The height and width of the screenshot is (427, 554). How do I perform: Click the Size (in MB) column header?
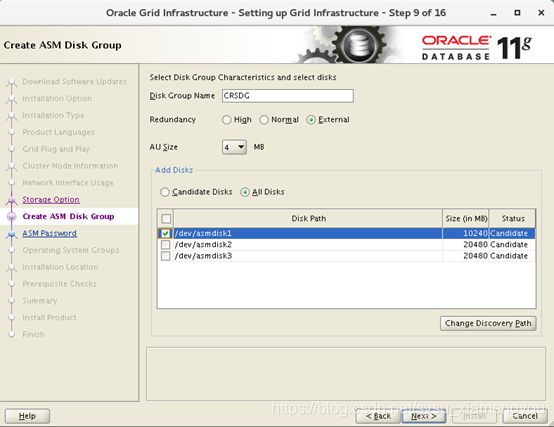point(466,219)
